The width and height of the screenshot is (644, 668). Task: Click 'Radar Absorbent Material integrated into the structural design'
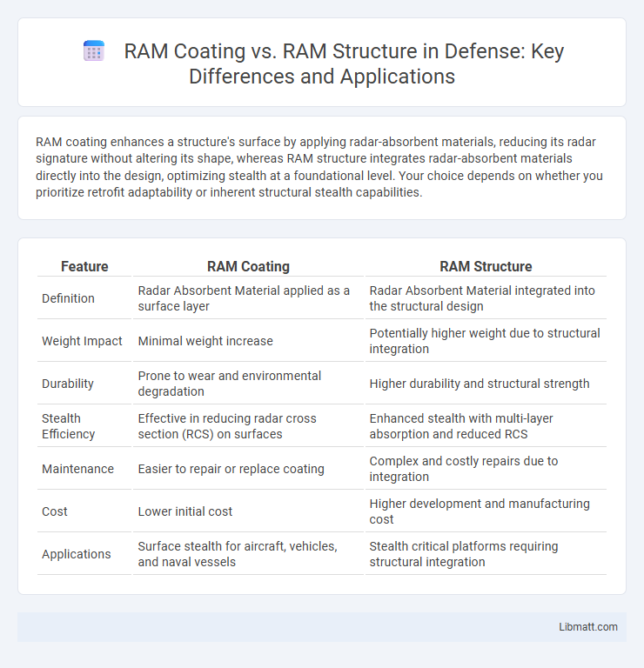[481, 298]
